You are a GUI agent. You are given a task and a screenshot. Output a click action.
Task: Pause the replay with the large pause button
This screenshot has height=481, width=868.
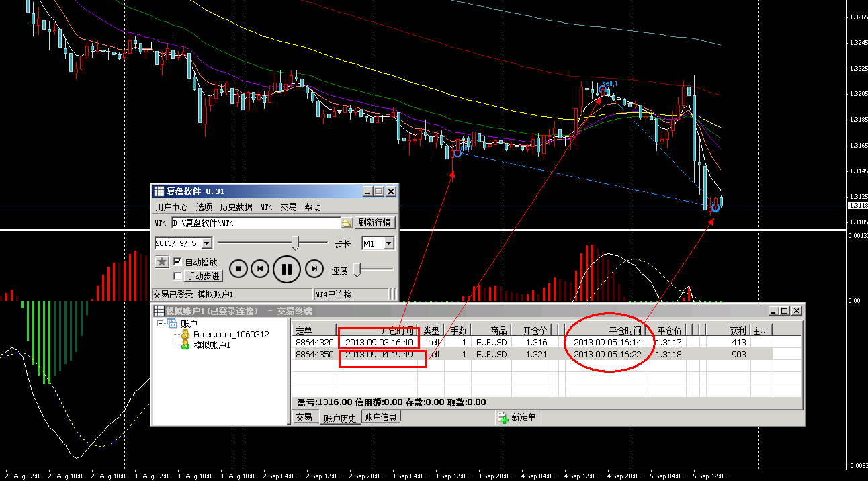(x=286, y=269)
